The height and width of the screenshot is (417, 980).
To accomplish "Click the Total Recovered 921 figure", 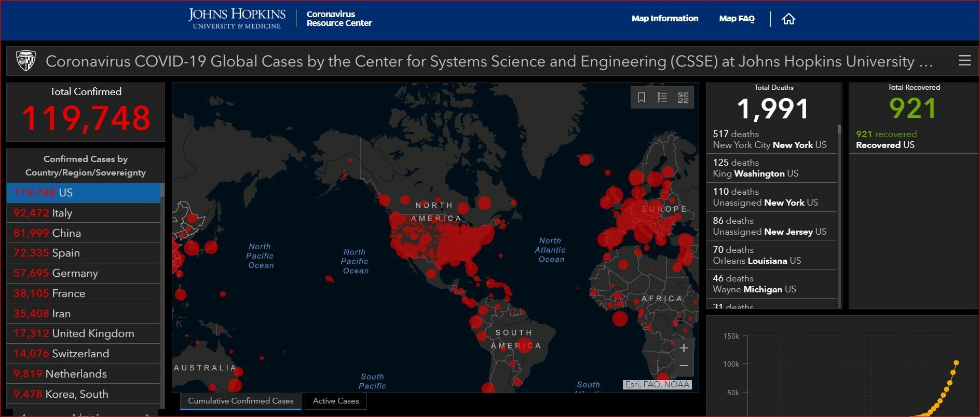I will click(x=913, y=108).
